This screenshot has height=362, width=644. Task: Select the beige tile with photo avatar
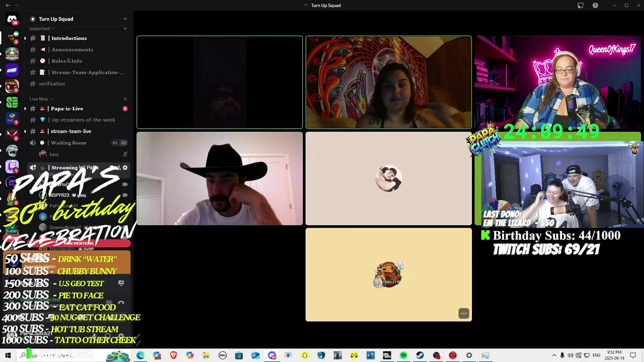[388, 178]
